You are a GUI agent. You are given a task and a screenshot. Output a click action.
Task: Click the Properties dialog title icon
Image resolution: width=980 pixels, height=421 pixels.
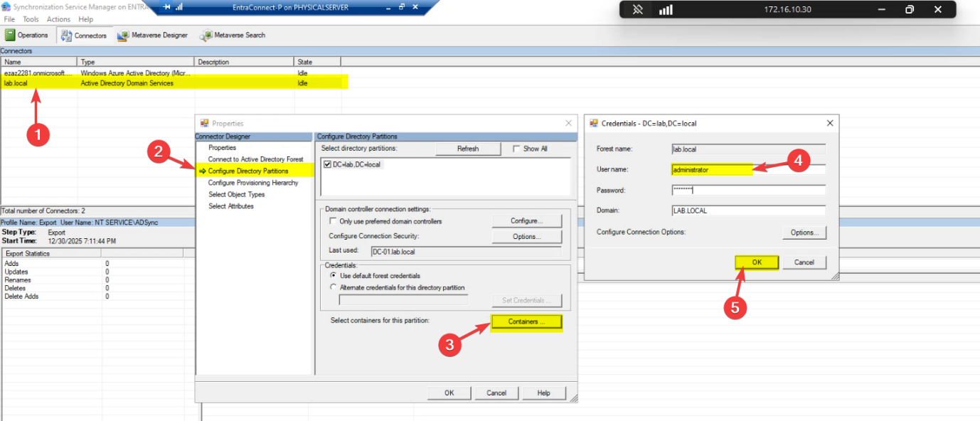point(205,123)
